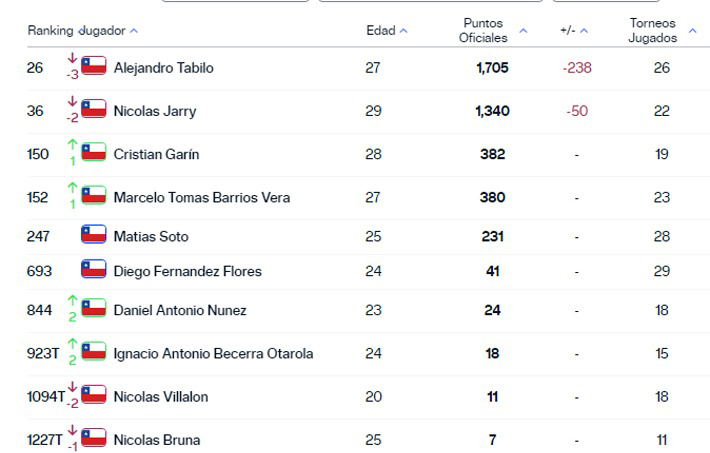Click the flag icon beside Nicolas Villalon

(94, 396)
